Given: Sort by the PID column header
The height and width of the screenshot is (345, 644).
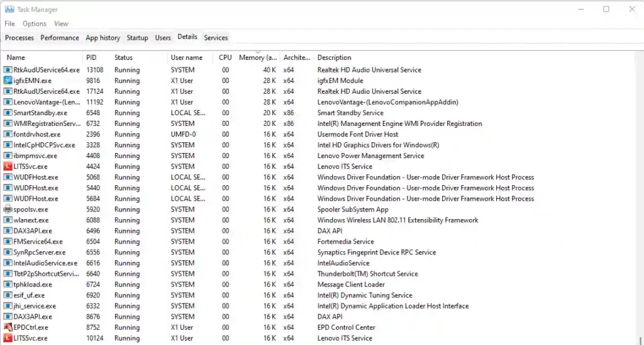Looking at the screenshot, I should click(x=91, y=57).
